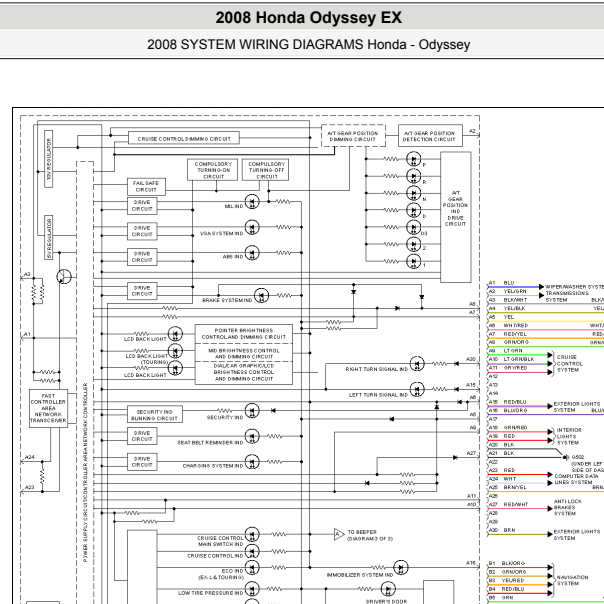Click the BRAKE SYSTEM IND label
Image resolution: width=604 pixels, height=604 pixels.
[227, 300]
